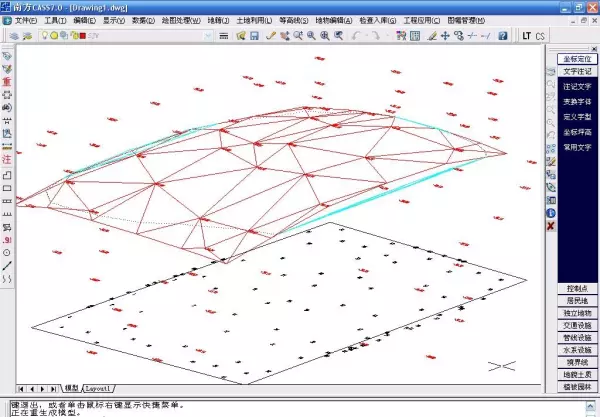Open the 居民地 category

click(577, 301)
